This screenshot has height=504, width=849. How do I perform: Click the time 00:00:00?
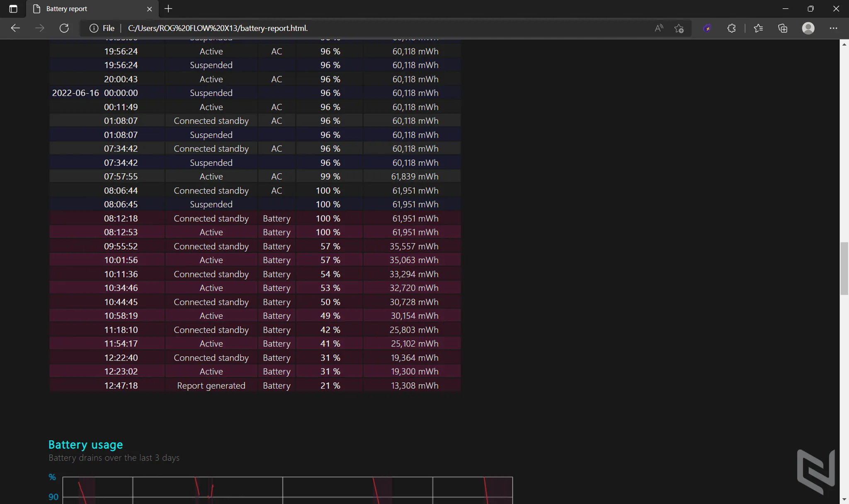121,93
